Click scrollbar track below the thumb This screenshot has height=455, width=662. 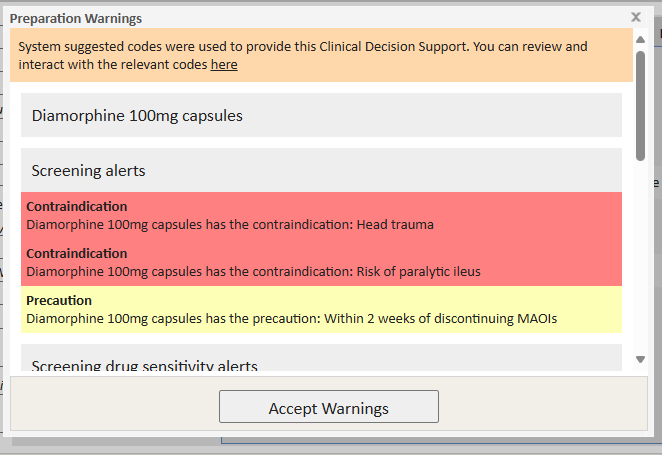[x=640, y=260]
